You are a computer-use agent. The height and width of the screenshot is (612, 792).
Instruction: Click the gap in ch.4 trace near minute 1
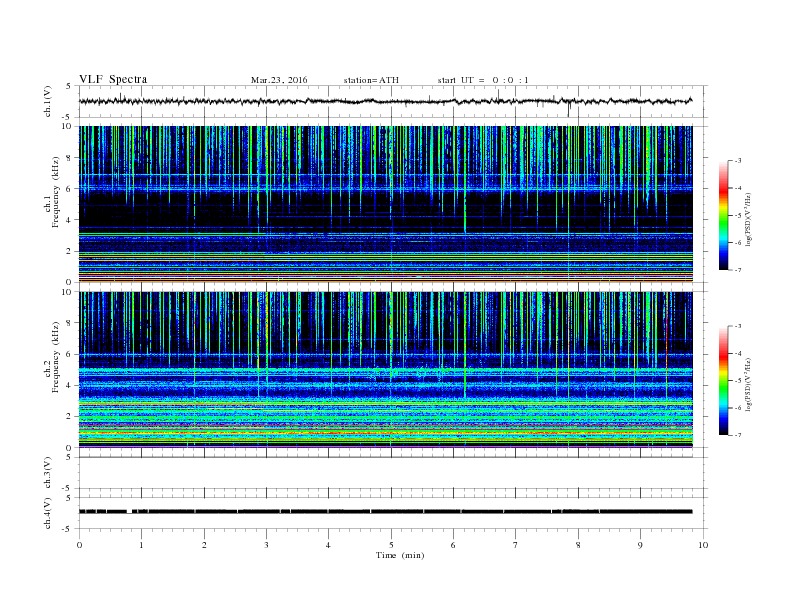click(129, 512)
